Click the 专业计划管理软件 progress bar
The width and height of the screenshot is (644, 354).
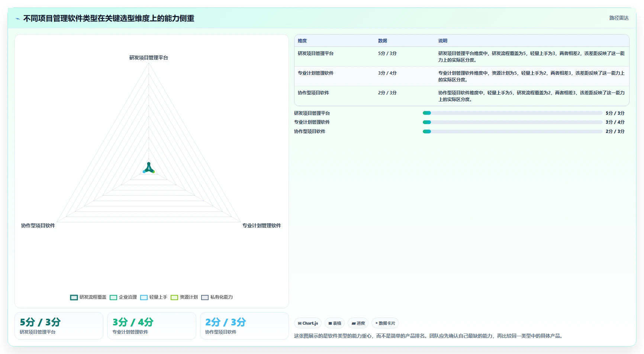pos(512,122)
